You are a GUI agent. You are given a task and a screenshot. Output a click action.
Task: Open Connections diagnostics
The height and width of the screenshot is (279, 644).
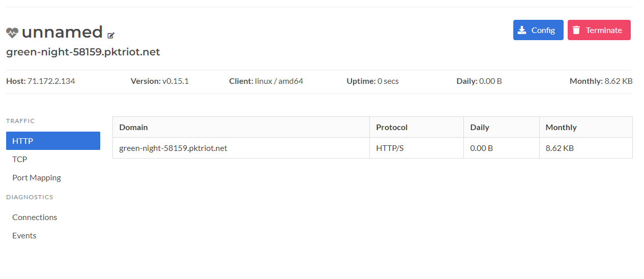pos(35,217)
